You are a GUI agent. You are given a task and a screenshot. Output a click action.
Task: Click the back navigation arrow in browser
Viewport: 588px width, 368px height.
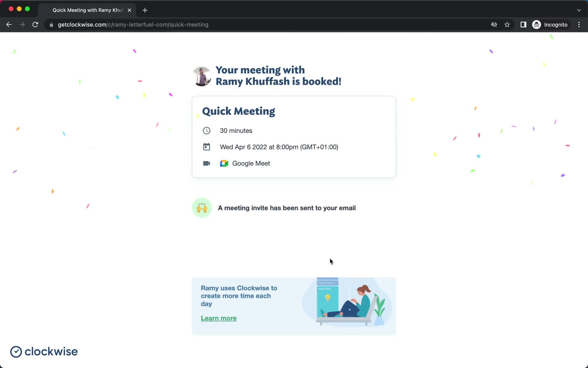[x=9, y=25]
